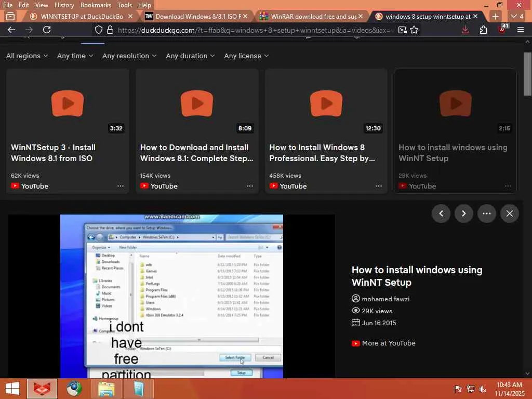Image resolution: width=532 pixels, height=399 pixels.
Task: Follow the More at YouTube link
Action: click(384, 343)
